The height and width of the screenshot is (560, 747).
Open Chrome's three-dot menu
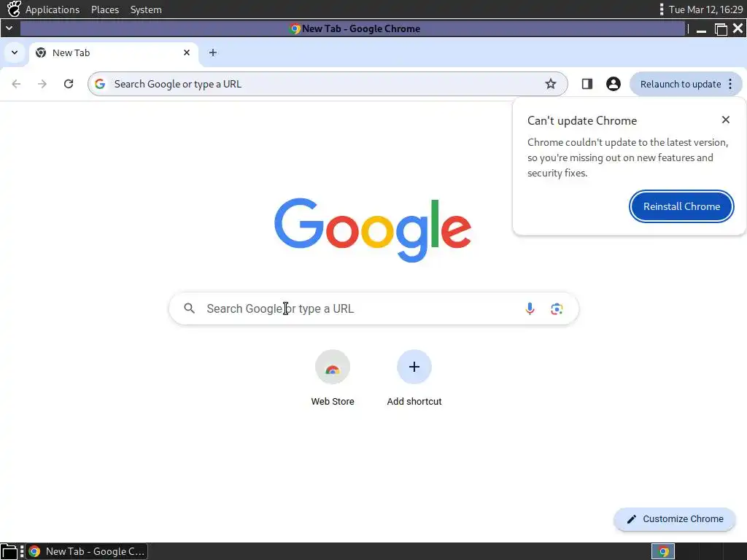[730, 84]
